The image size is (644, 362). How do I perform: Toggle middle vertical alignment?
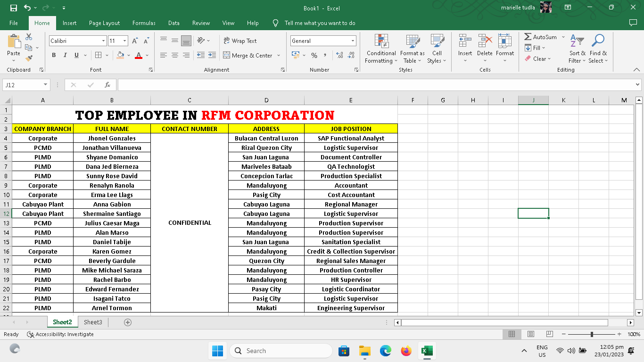[x=175, y=41]
